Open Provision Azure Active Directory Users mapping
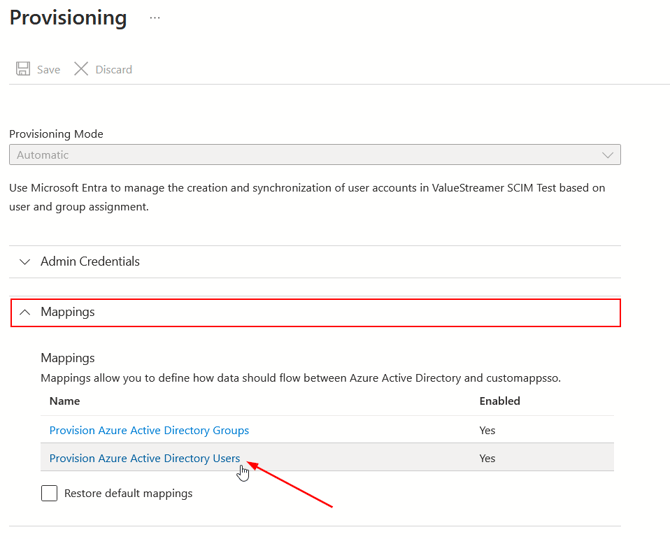The image size is (670, 539). [x=145, y=458]
